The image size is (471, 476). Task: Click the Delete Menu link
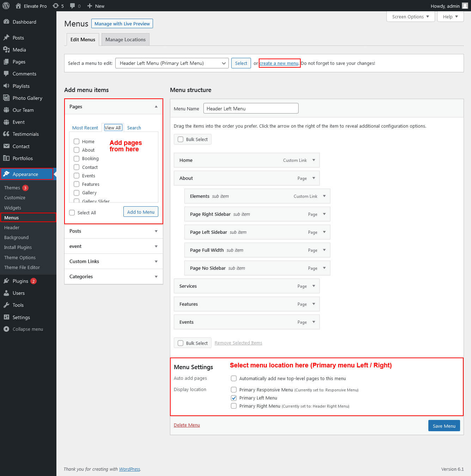[x=186, y=425]
